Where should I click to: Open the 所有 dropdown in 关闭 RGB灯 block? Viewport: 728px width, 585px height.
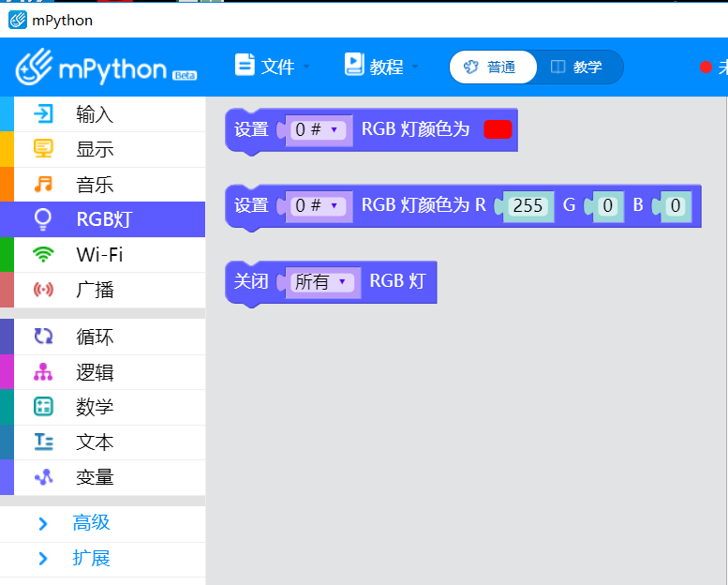322,281
